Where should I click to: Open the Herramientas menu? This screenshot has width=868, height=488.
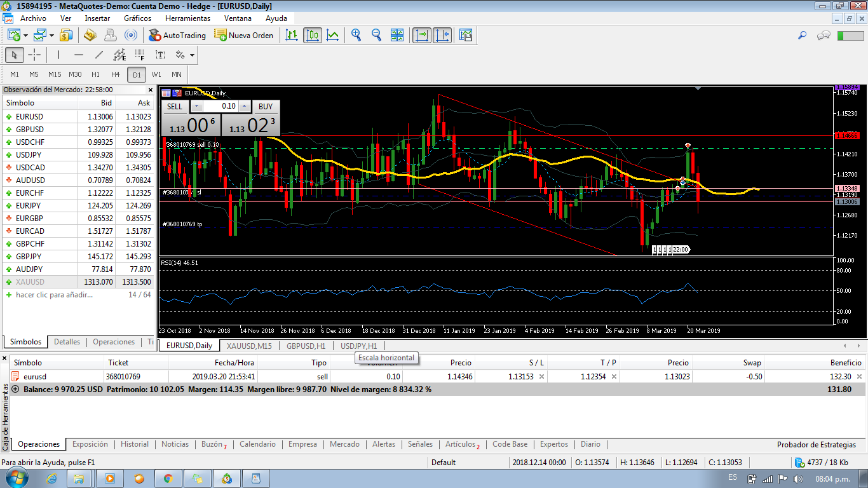pos(188,18)
